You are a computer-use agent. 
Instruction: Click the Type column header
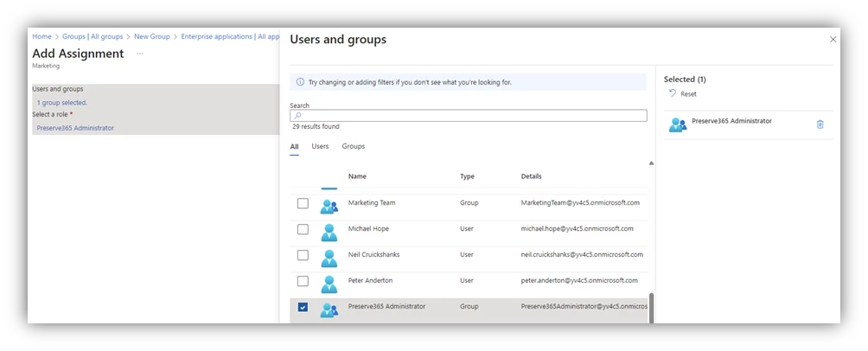(467, 176)
